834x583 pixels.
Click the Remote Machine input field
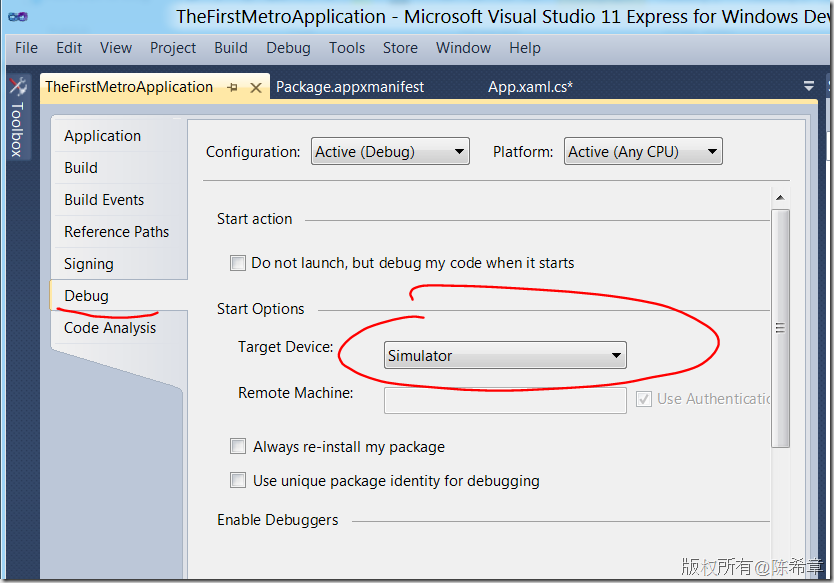(x=505, y=401)
